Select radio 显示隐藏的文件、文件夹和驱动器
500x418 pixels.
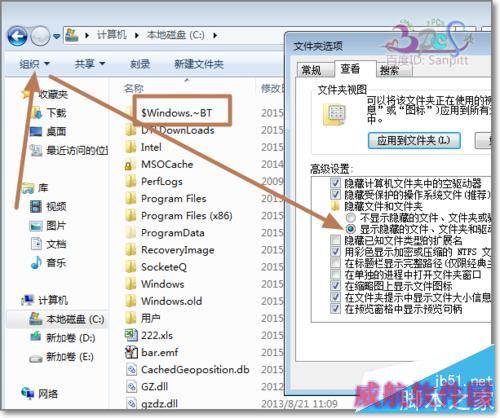pyautogui.click(x=350, y=229)
